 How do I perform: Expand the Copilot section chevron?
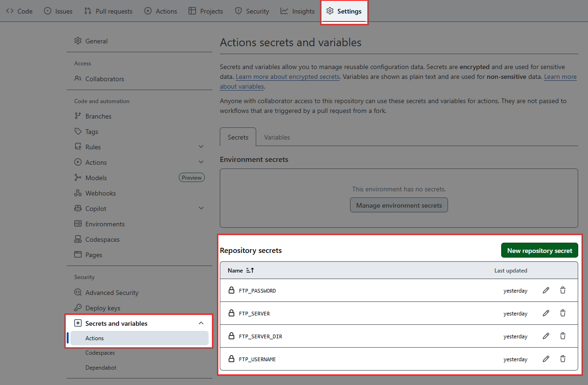click(201, 209)
